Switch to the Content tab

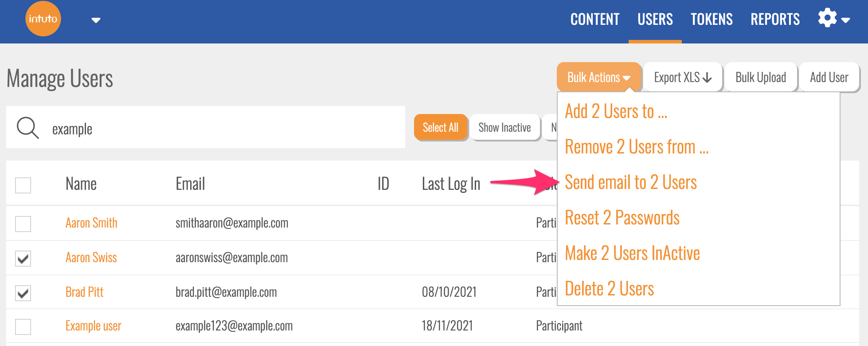(594, 20)
